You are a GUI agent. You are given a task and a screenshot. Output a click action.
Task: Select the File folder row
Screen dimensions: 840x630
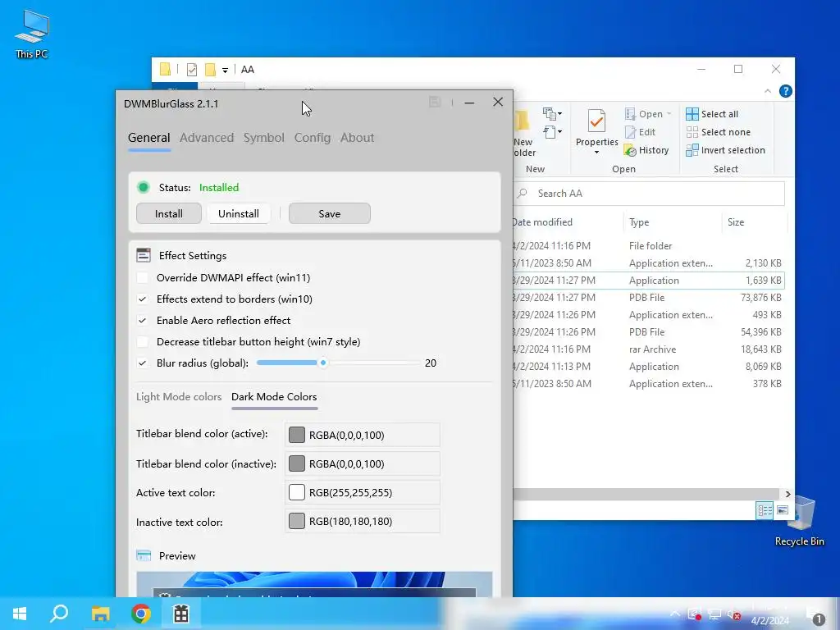pos(650,246)
